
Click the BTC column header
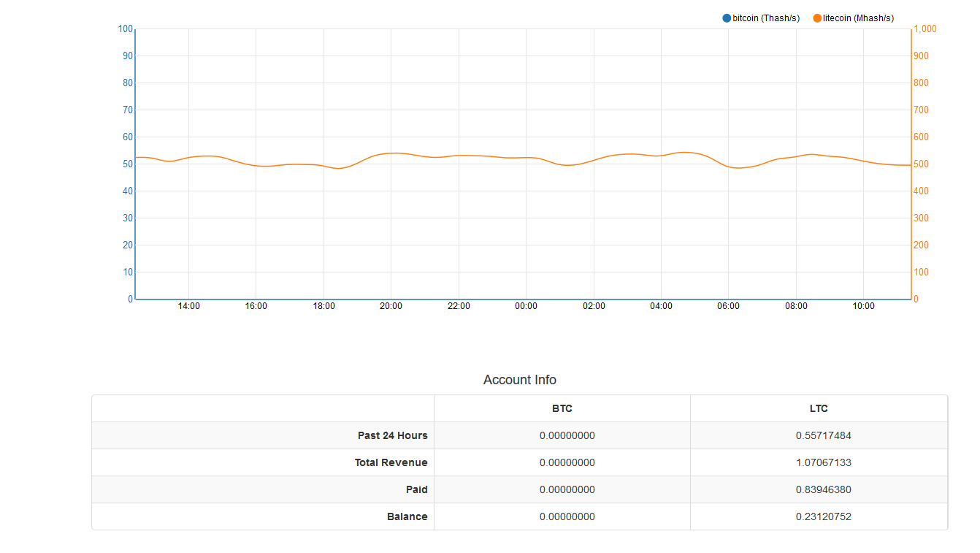562,409
